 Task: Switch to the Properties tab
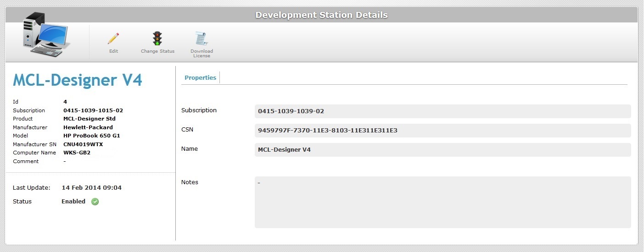[200, 78]
